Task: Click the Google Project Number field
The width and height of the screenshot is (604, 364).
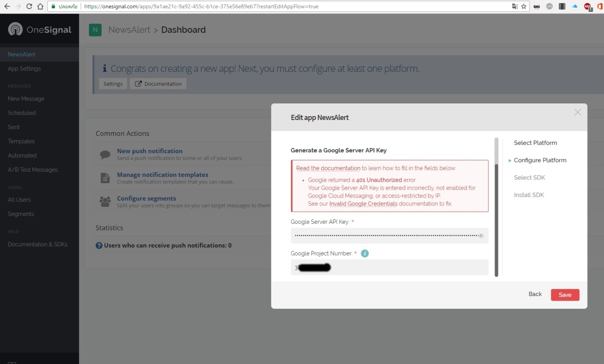Action: (x=390, y=267)
